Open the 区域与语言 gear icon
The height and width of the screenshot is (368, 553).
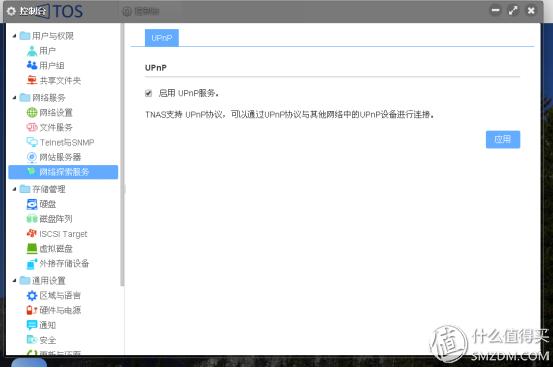[x=32, y=295]
